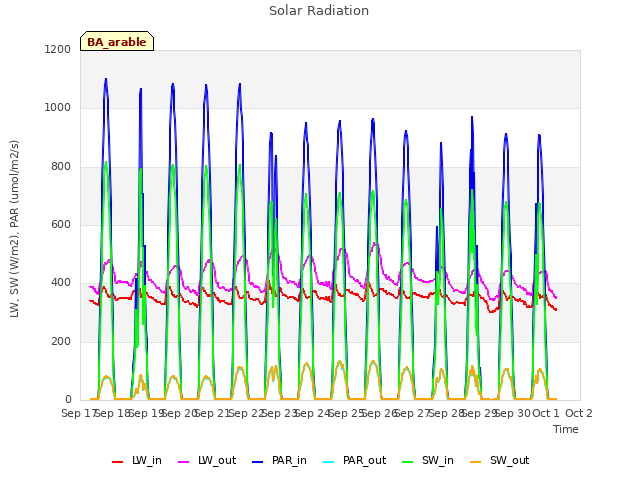This screenshot has width=640, height=480.
Task: Click the BA_arable annotation label
Action: pyautogui.click(x=117, y=41)
